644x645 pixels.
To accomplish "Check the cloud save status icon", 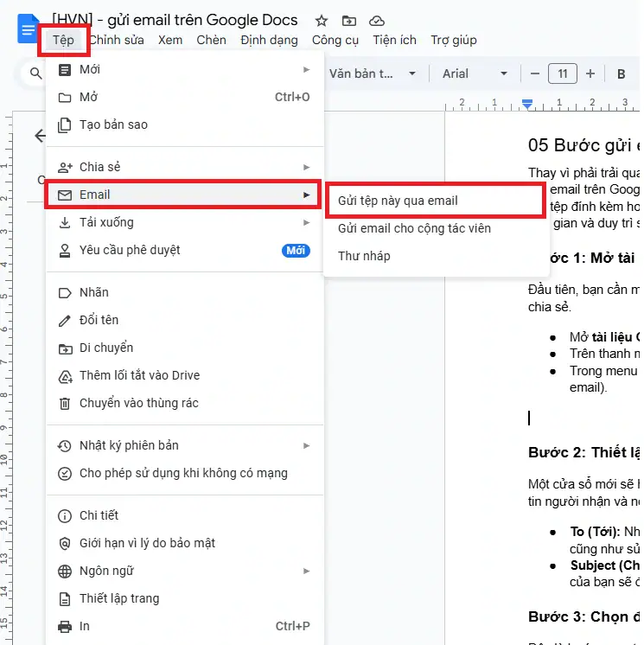I will click(377, 20).
